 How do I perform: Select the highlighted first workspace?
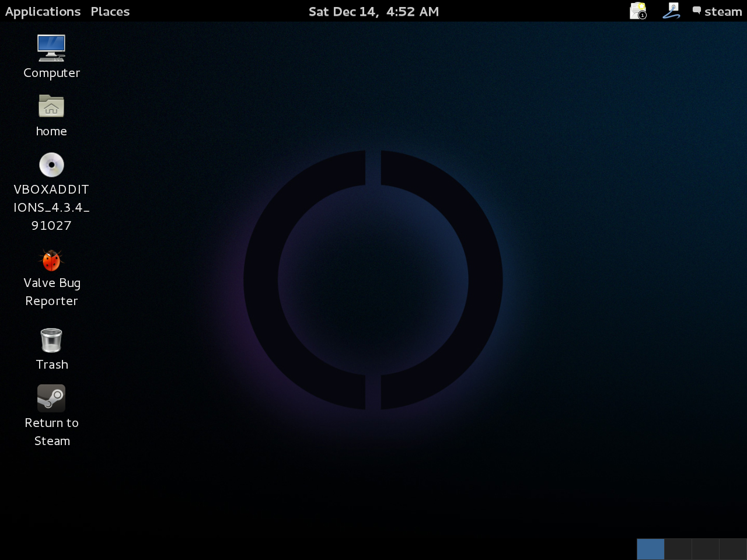point(650,549)
